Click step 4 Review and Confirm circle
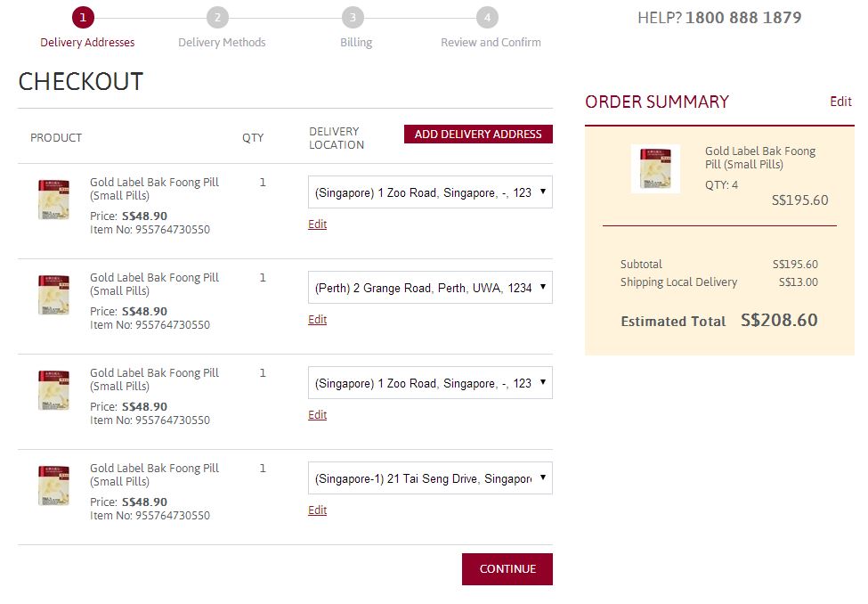This screenshot has width=868, height=604. click(487, 18)
